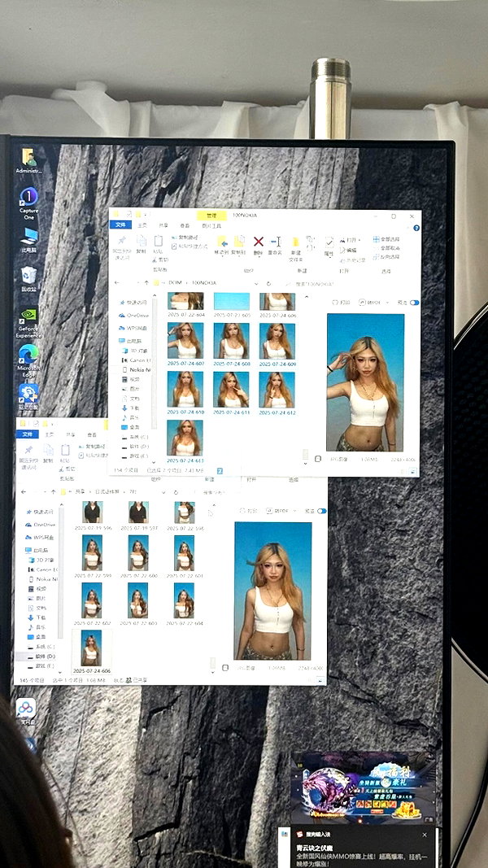Image resolution: width=488 pixels, height=868 pixels.
Task: Switch to the 文件 tab in 100NOKIA window
Action: coord(120,225)
